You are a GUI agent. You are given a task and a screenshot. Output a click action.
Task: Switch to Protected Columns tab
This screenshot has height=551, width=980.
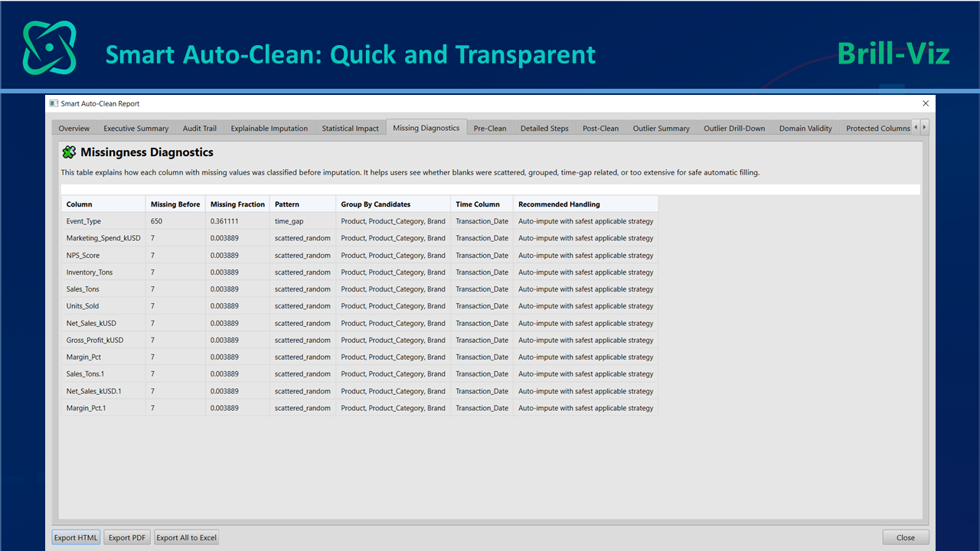pyautogui.click(x=878, y=128)
